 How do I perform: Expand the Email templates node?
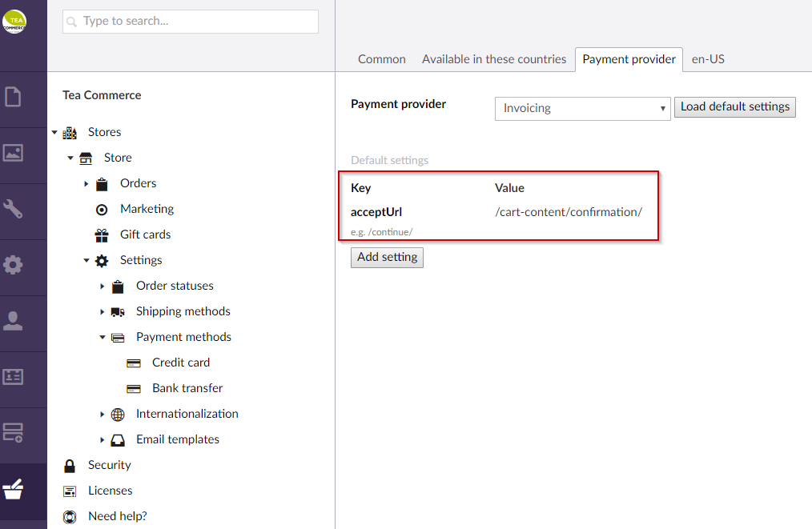(x=103, y=440)
